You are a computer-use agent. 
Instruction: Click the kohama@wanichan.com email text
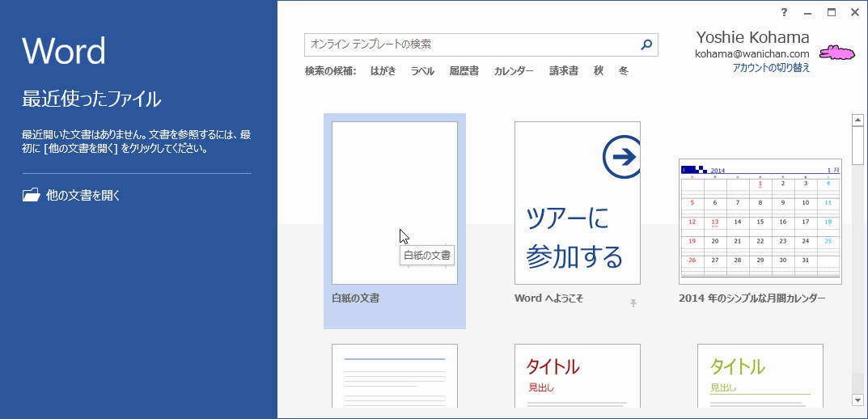coord(753,53)
